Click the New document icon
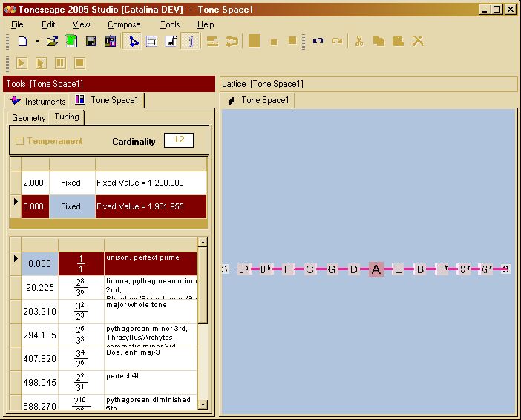Screen dimensions: 521x420 [22, 42]
